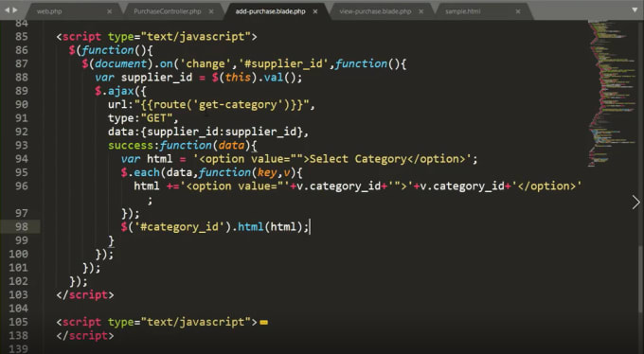
Task: Switch to the view-purchase.blade.php tab
Action: click(x=375, y=11)
